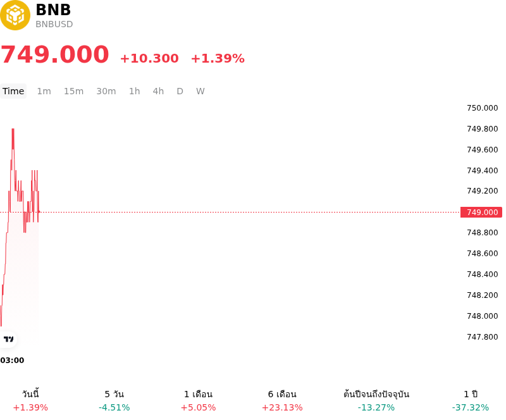Image resolution: width=506 pixels, height=420 pixels.
Task: Click the red 749.000 price axis label
Action: [x=481, y=212]
